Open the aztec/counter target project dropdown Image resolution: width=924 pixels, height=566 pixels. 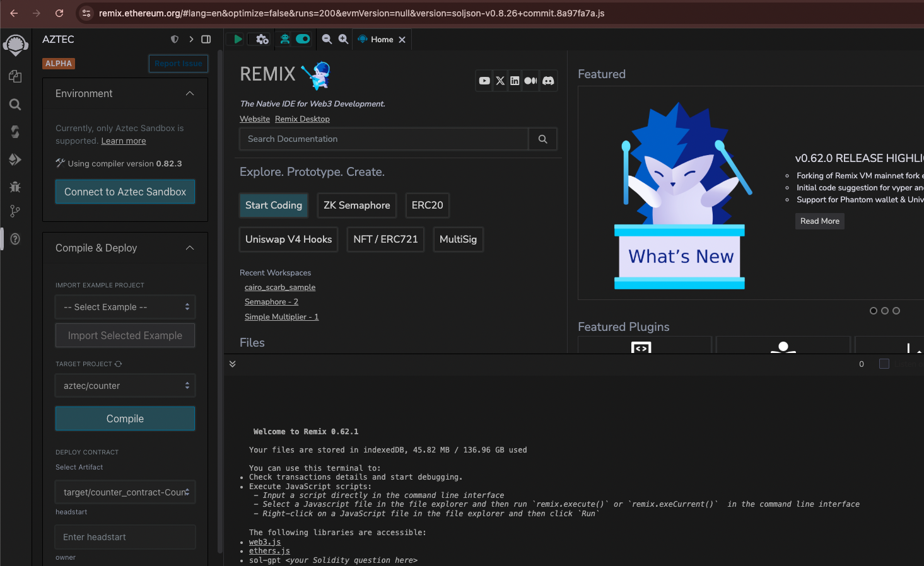tap(125, 385)
